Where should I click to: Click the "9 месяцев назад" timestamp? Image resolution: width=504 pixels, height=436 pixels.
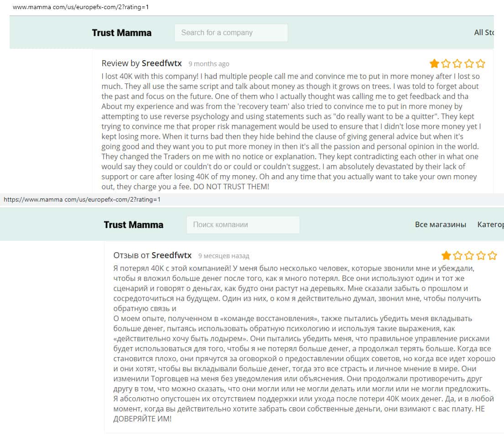tap(224, 256)
